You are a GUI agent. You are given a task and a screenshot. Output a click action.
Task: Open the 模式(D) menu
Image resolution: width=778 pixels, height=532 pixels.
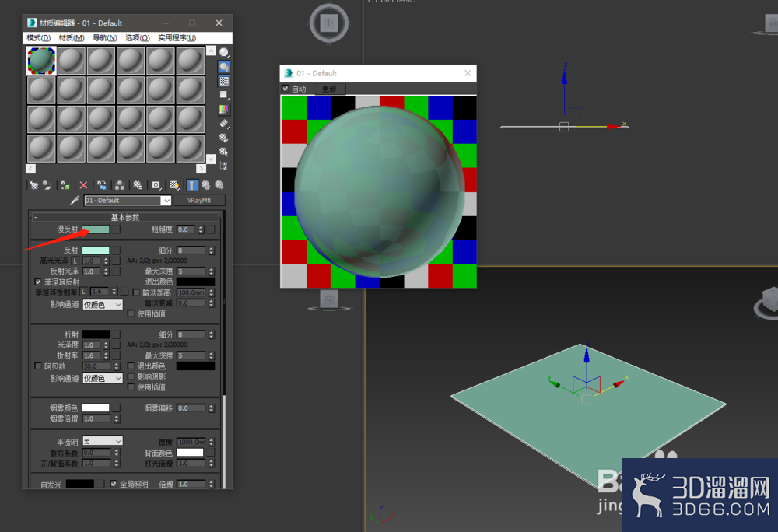[x=38, y=37]
